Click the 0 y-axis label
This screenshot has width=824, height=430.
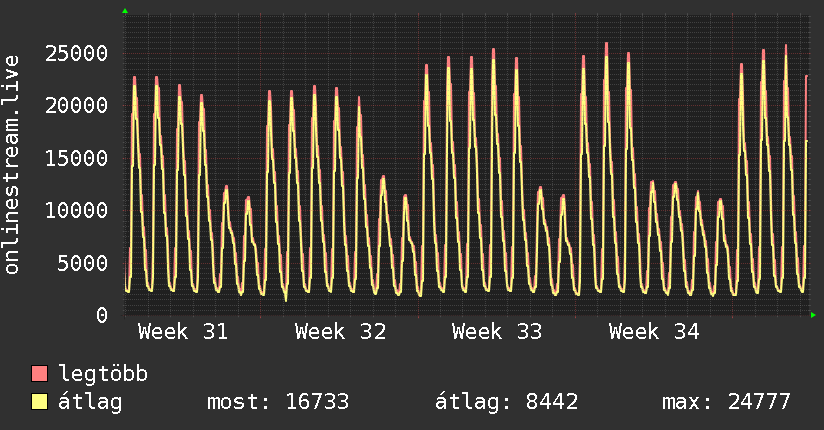pyautogui.click(x=102, y=315)
